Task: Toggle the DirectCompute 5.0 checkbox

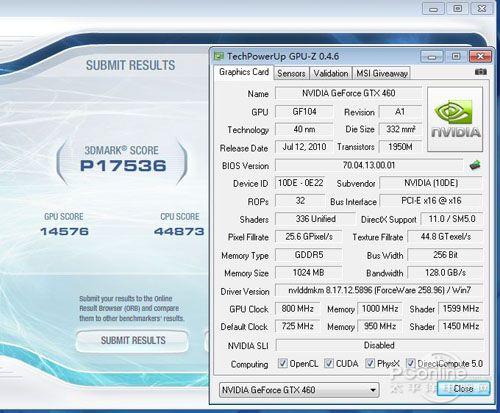Action: coord(411,363)
